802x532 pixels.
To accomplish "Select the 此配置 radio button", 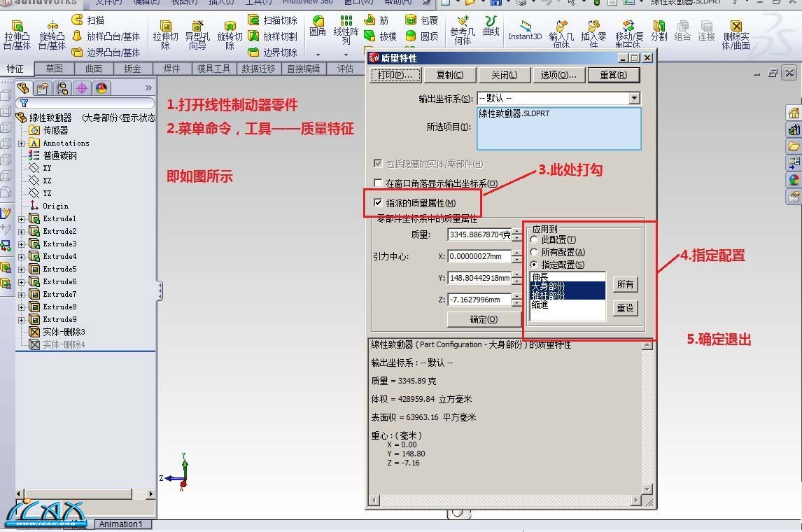I will coord(535,239).
